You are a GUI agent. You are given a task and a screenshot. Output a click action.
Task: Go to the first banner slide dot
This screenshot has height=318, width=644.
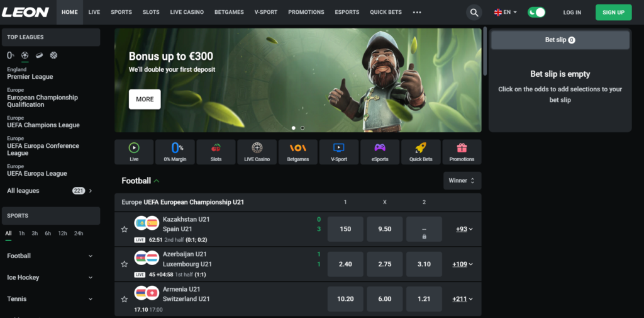pyautogui.click(x=294, y=128)
